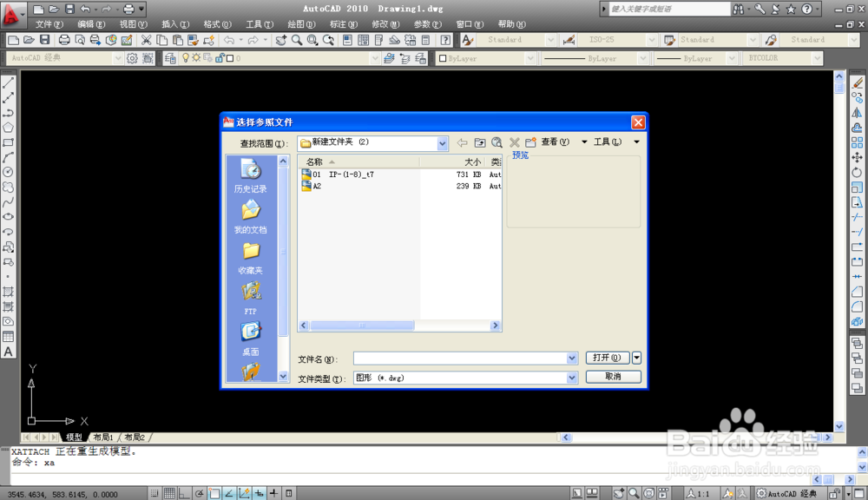
Task: Sort files by Size (大小) column header
Action: (x=451, y=161)
